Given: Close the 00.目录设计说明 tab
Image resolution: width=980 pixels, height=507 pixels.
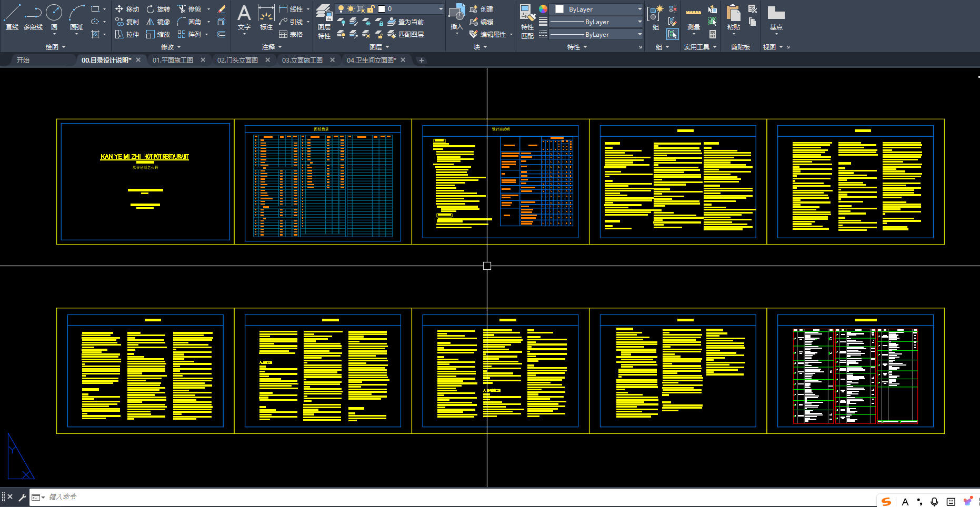Looking at the screenshot, I should coord(138,60).
